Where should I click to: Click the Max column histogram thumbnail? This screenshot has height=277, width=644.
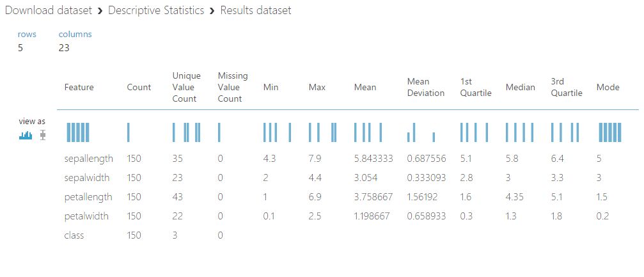(322, 132)
